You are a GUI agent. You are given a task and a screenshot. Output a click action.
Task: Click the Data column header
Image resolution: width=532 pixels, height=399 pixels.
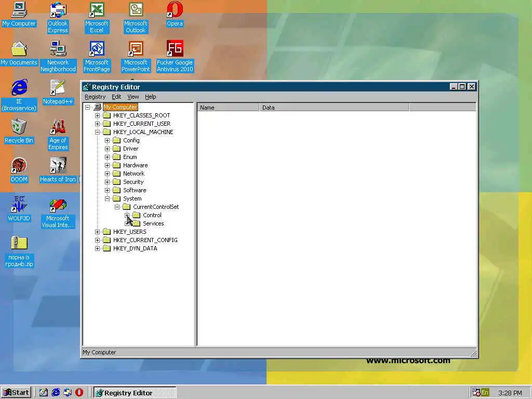pyautogui.click(x=334, y=108)
